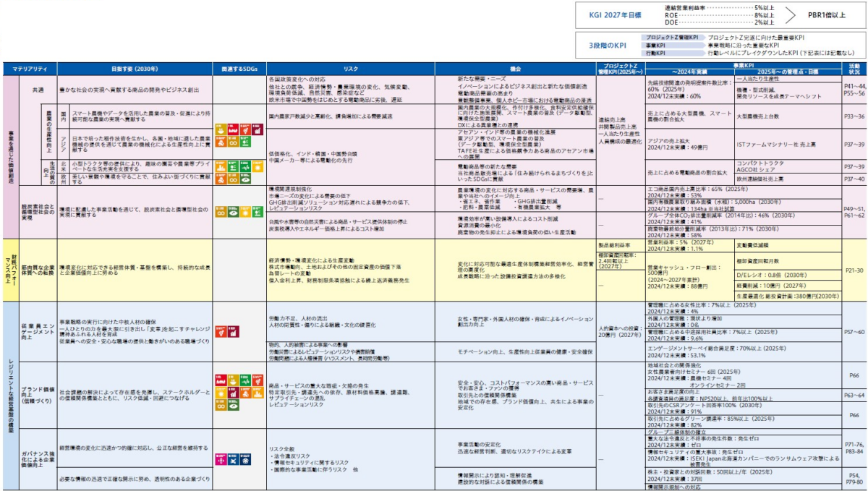The width and height of the screenshot is (868, 491).
Task: Select the 製品総利益率 KPI cell
Action: point(621,244)
